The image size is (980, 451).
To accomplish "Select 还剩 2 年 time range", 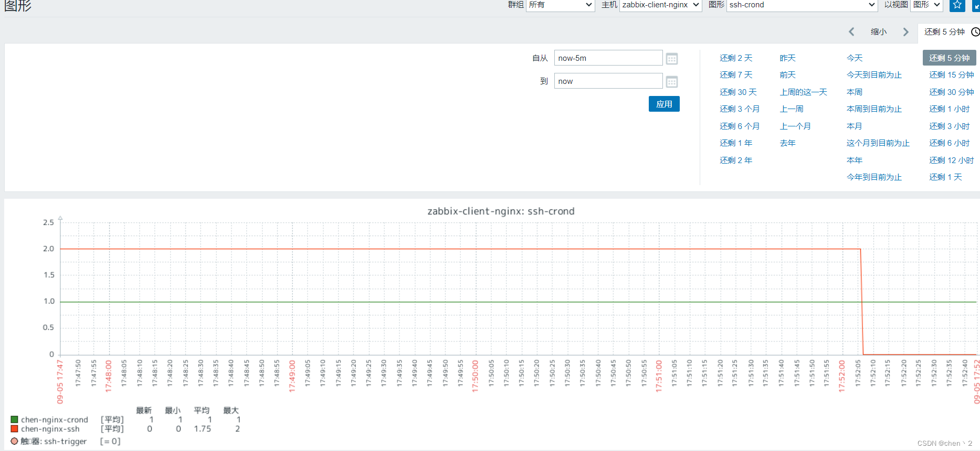I will pos(736,160).
